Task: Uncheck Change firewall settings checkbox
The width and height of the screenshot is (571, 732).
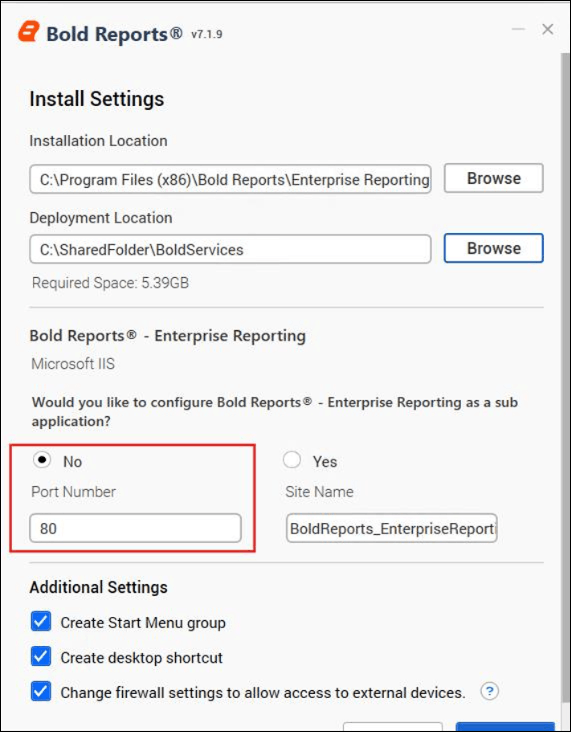Action: pyautogui.click(x=41, y=691)
